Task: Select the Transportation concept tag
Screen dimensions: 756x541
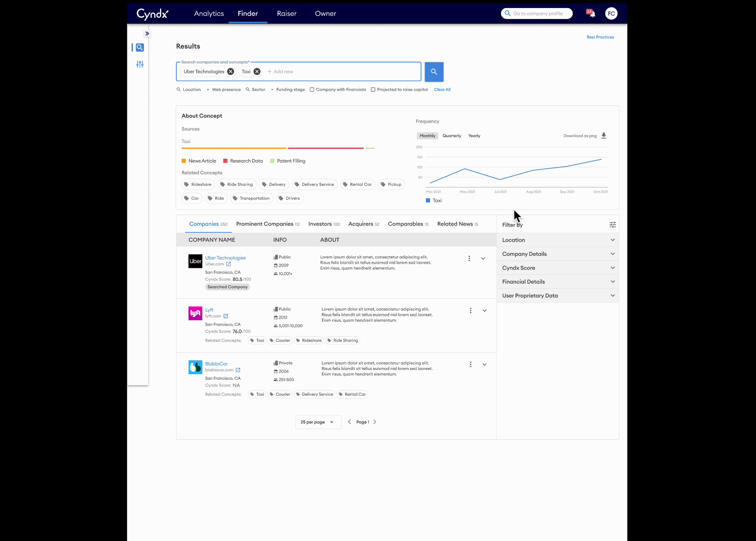Action: click(x=251, y=198)
